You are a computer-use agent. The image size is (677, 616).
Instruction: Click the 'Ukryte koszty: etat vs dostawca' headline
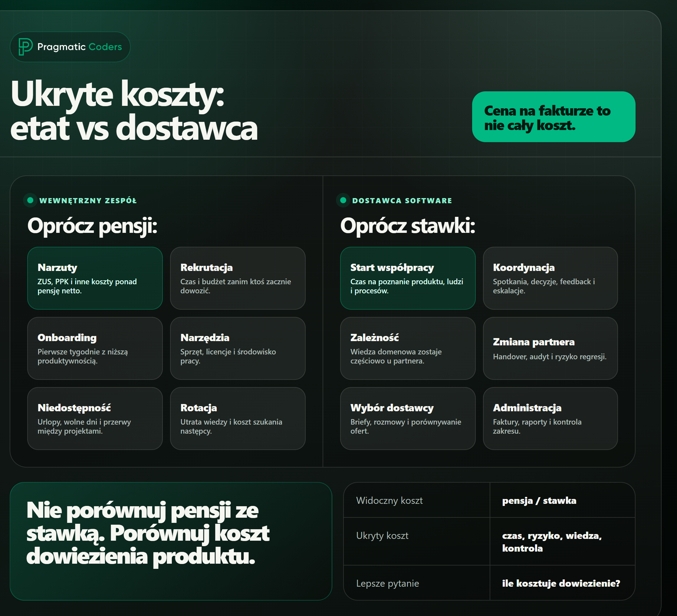134,111
